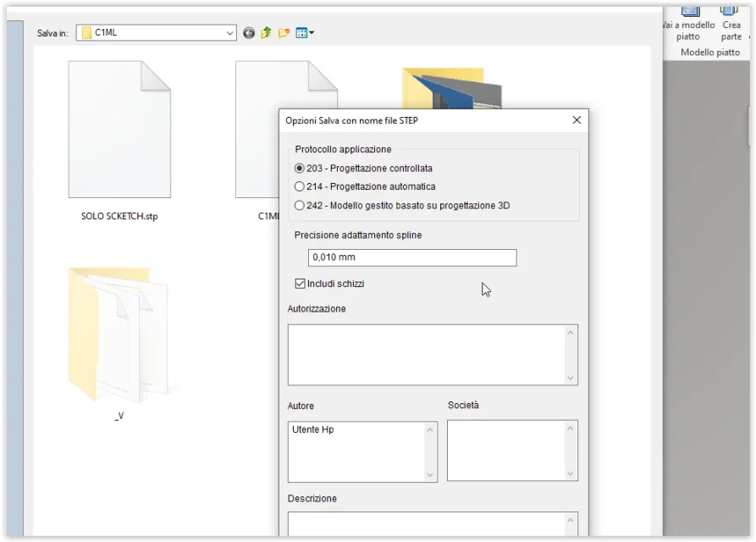Choose 242 - Modello gestito option
This screenshot has width=756, height=542.
[300, 205]
